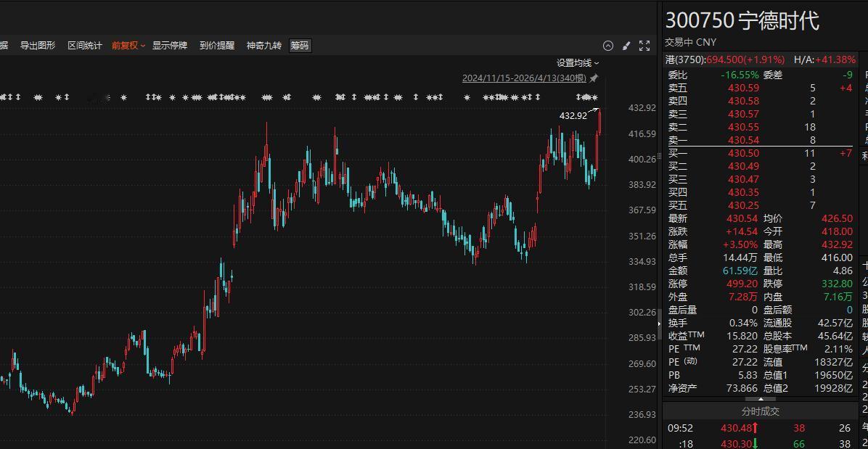Open the date range link 2024/11/15-2026/4/13(340根)
Screen dimensions: 868x449
click(524, 78)
